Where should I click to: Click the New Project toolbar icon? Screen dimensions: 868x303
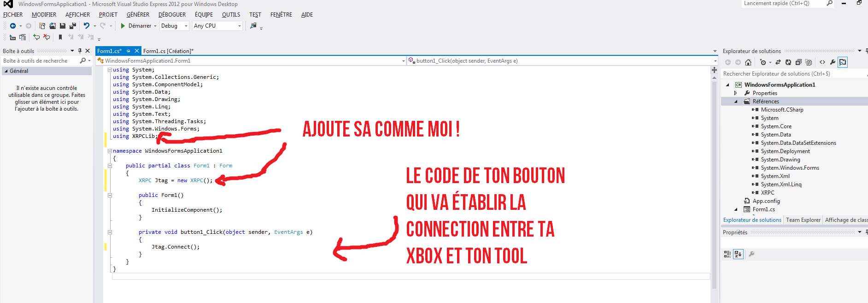(x=42, y=26)
